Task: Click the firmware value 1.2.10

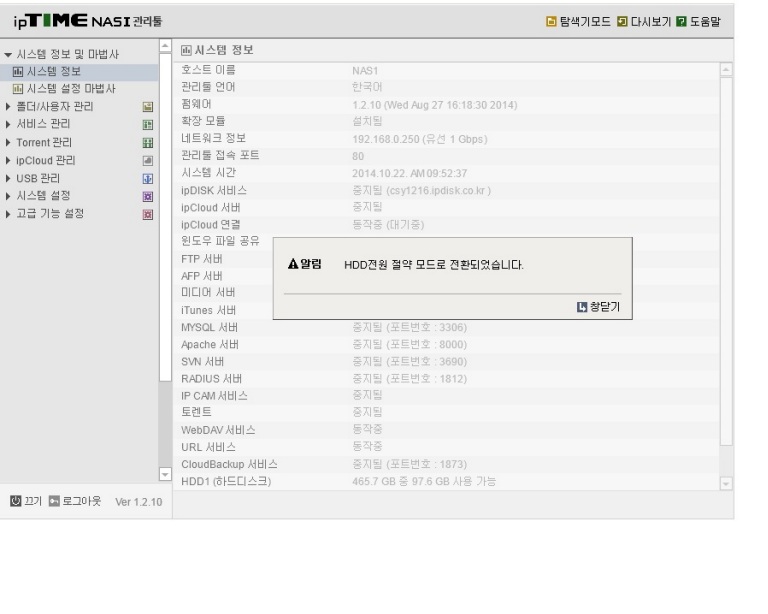Action: pos(434,105)
